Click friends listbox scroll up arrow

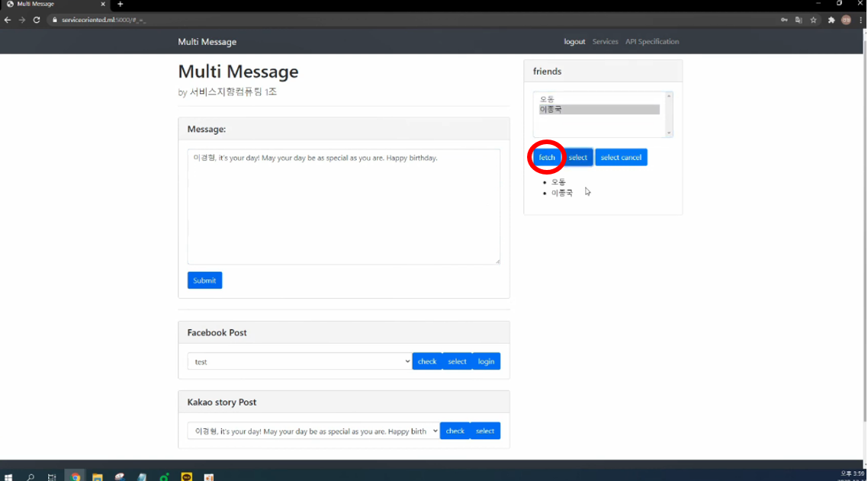[669, 96]
